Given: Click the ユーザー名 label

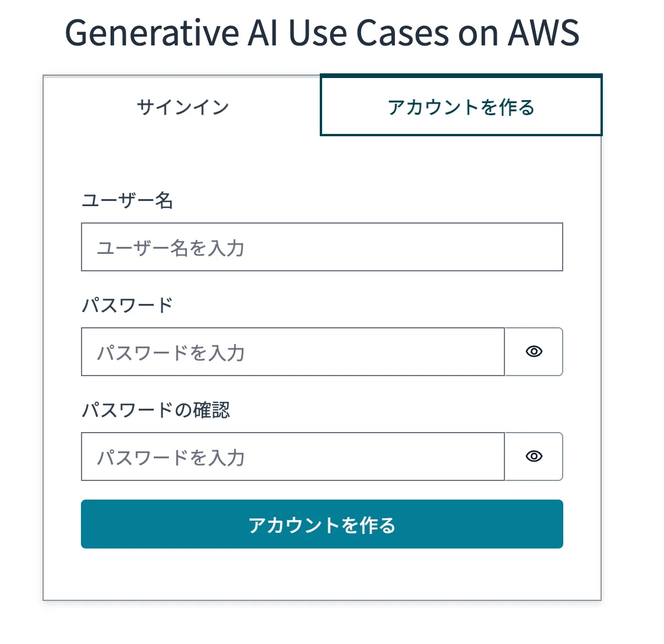Looking at the screenshot, I should tap(127, 200).
